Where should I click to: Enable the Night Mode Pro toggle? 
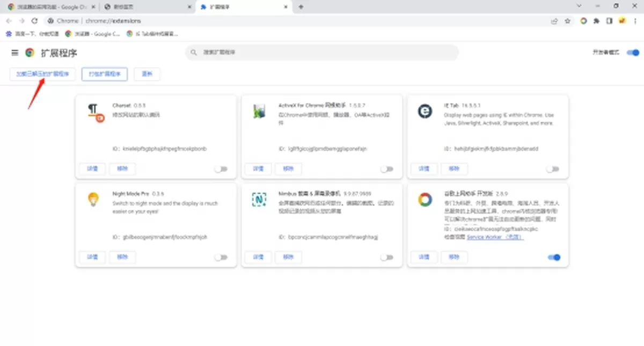click(x=221, y=257)
